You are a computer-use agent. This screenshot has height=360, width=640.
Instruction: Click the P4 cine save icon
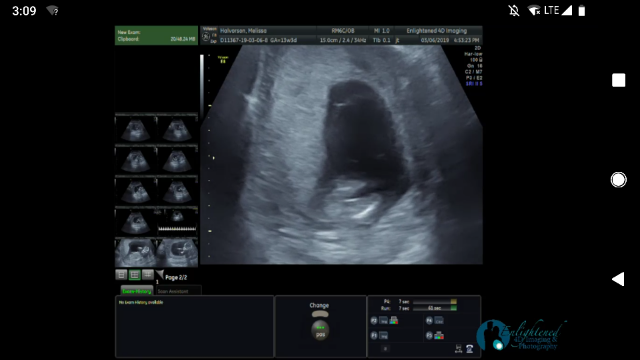[x=439, y=320]
